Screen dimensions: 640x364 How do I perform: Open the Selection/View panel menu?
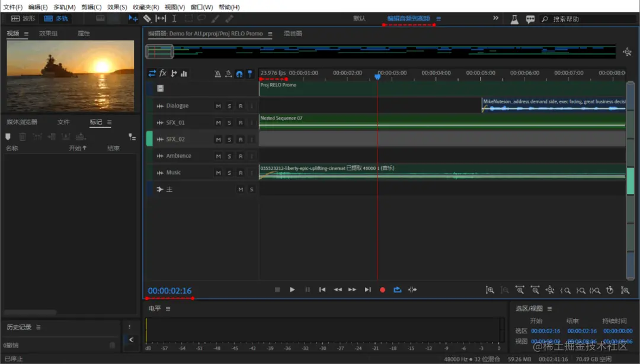point(549,309)
